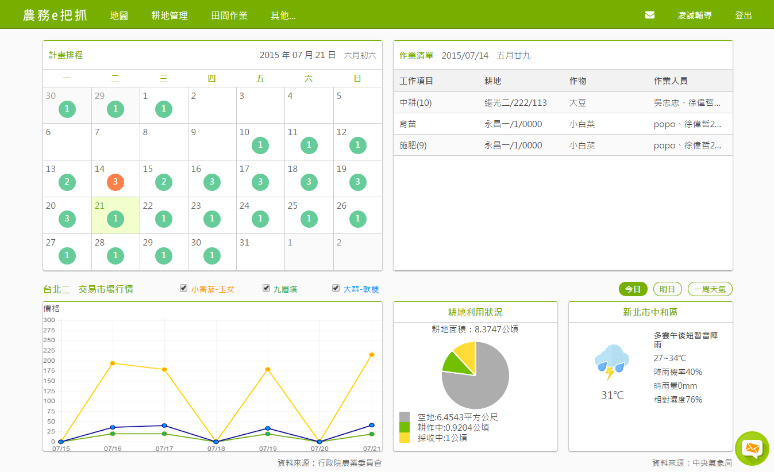Uncheck the 九層塔 chart checkbox
774x475 pixels.
coord(266,288)
